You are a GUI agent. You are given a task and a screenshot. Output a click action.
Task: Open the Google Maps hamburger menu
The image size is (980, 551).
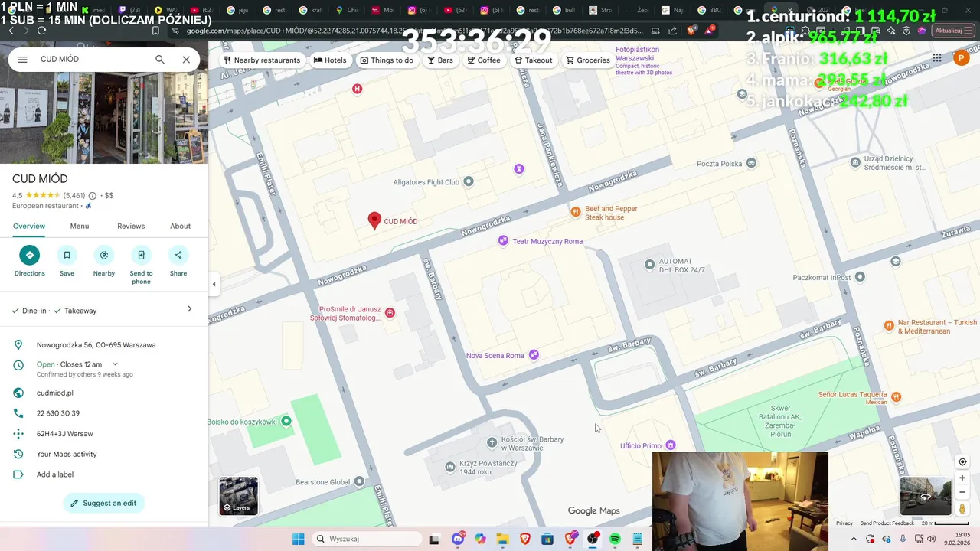pyautogui.click(x=22, y=59)
